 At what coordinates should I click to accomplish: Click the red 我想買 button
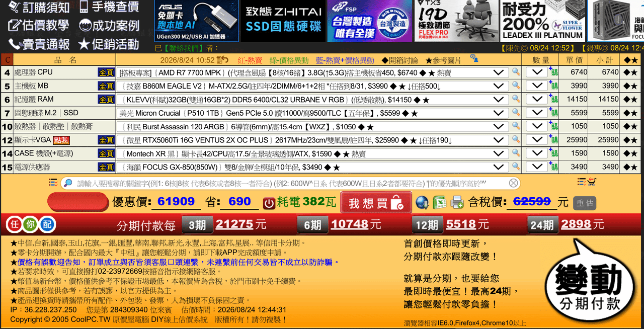[x=376, y=202]
